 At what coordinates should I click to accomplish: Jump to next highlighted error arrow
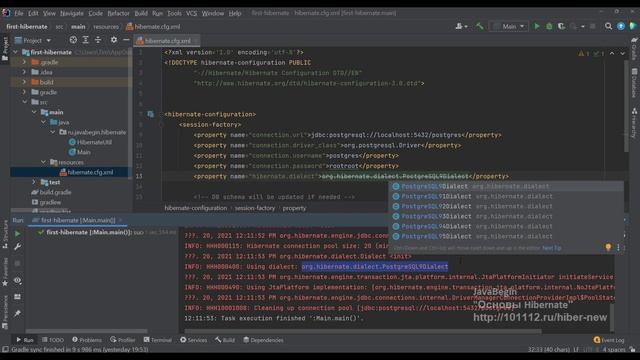(x=622, y=53)
